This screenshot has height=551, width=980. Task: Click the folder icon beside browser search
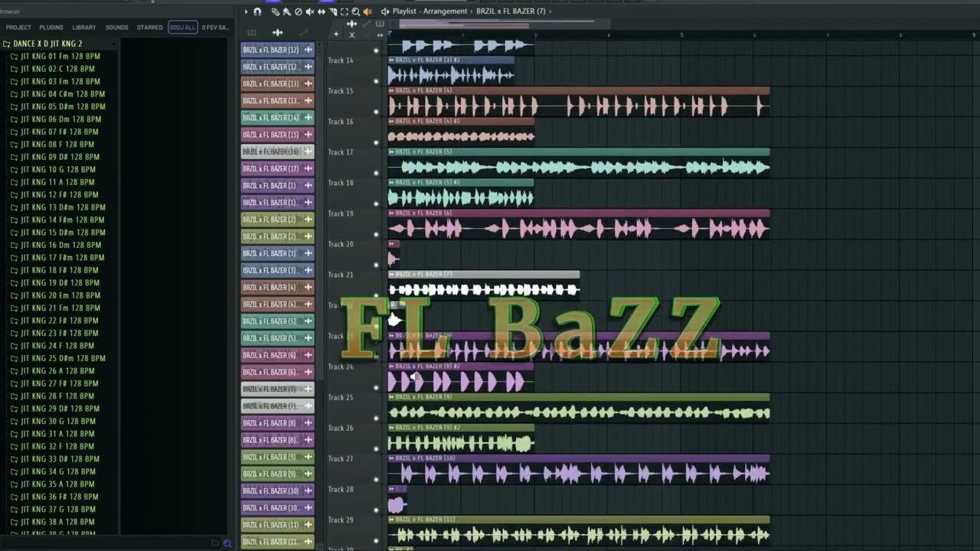[x=215, y=543]
